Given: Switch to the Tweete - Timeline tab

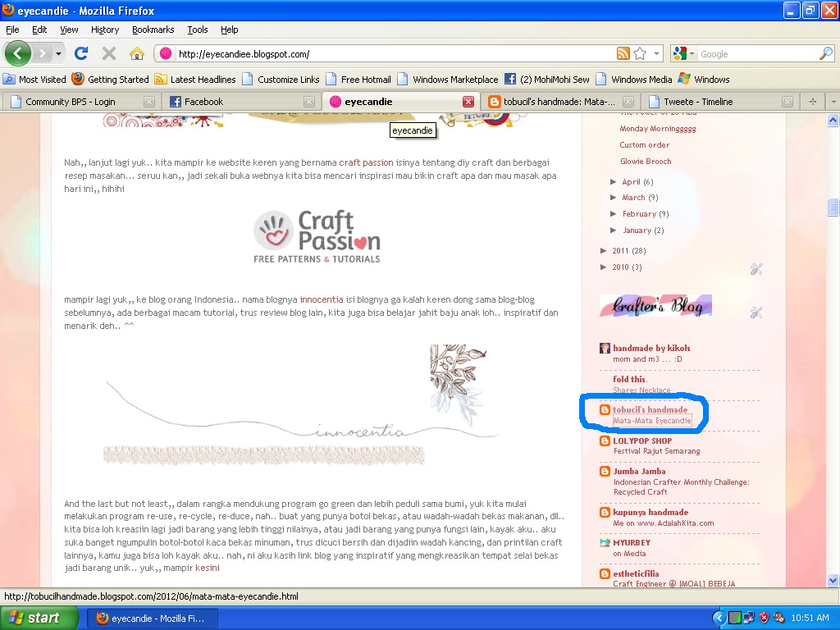Looking at the screenshot, I should (x=720, y=101).
